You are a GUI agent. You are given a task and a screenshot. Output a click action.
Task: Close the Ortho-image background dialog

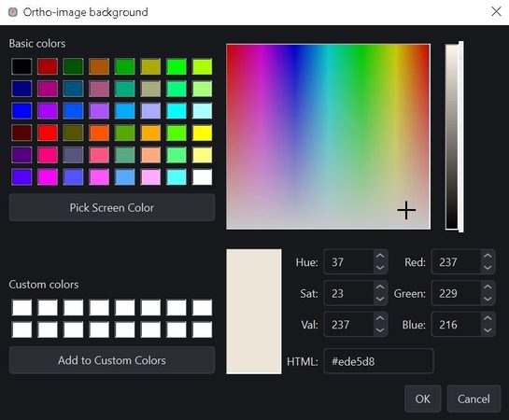click(496, 12)
